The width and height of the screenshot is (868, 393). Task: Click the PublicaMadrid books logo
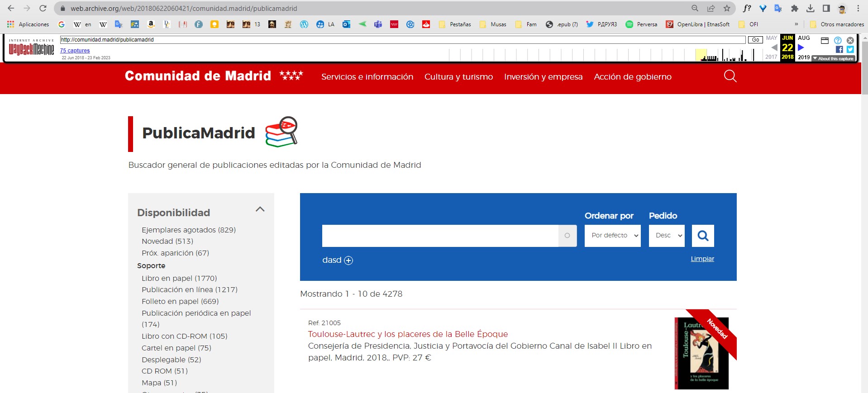click(x=281, y=132)
